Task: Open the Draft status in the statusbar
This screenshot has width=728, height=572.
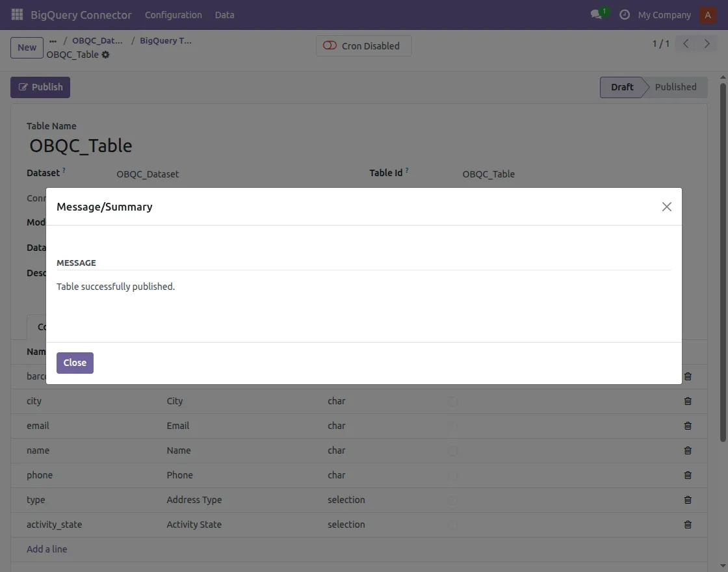Action: pos(622,86)
